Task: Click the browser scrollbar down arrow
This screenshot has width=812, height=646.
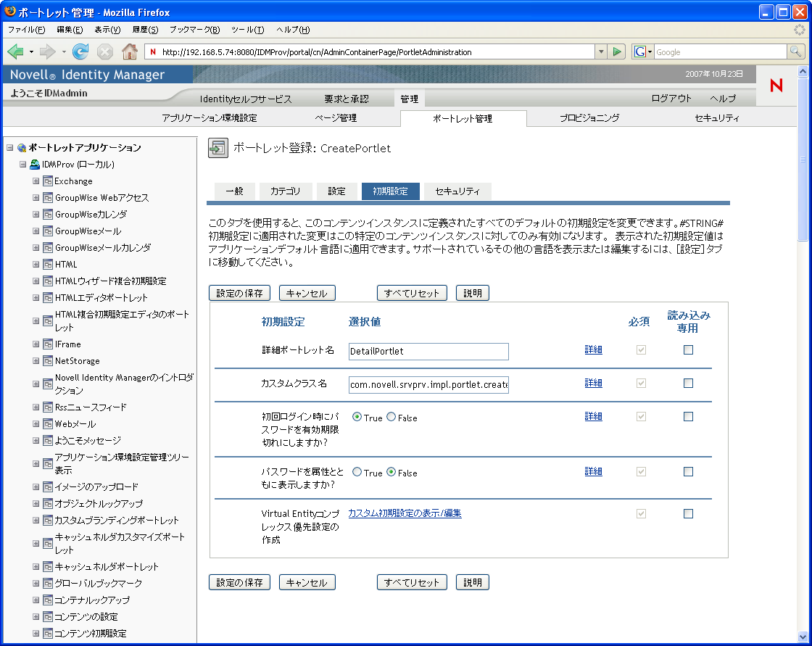Action: coord(803,637)
